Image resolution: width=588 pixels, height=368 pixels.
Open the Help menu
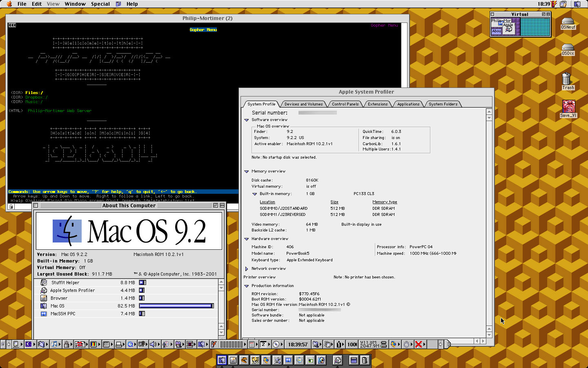132,4
